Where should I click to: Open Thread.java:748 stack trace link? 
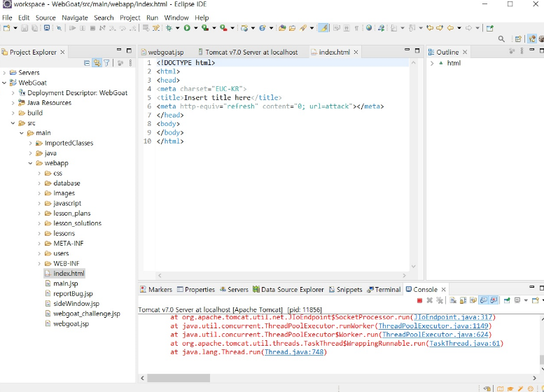[294, 352]
